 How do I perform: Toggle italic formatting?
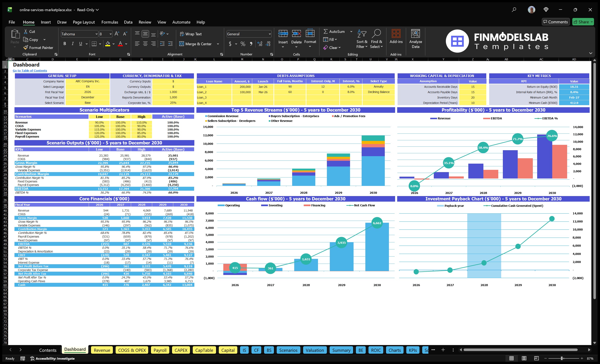[x=72, y=44]
